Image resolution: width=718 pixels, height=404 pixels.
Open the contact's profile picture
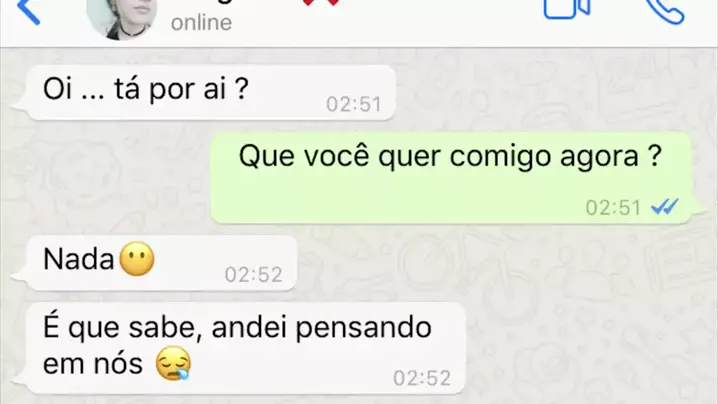point(121,18)
